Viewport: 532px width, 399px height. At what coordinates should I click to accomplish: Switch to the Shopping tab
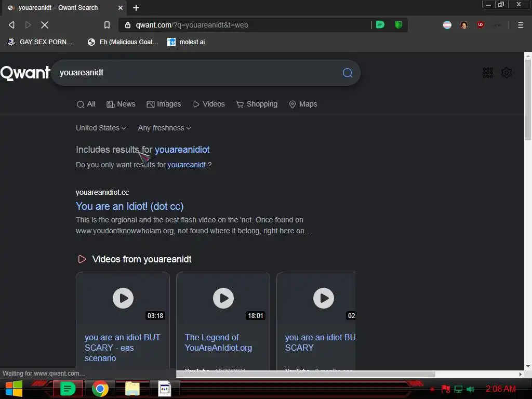click(257, 104)
